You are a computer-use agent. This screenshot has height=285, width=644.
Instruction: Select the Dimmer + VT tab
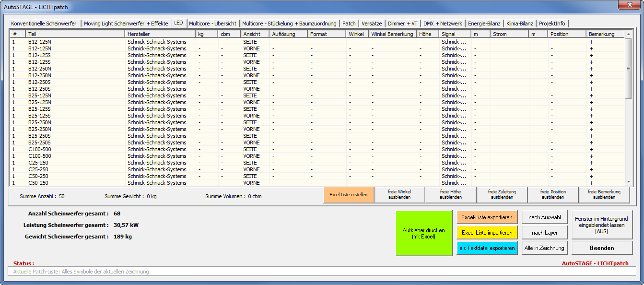tap(402, 24)
